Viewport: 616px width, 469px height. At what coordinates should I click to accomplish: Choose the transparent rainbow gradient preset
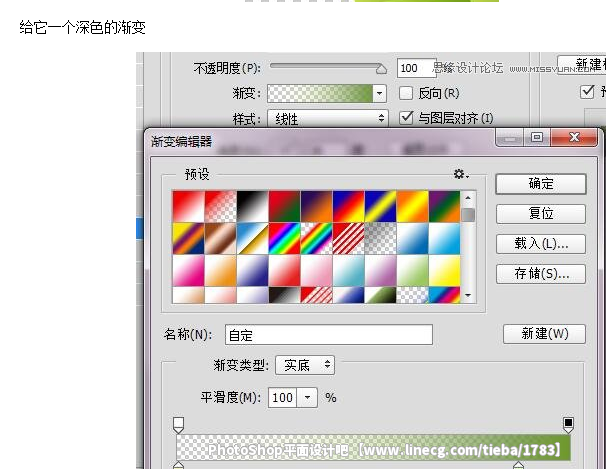(317, 239)
